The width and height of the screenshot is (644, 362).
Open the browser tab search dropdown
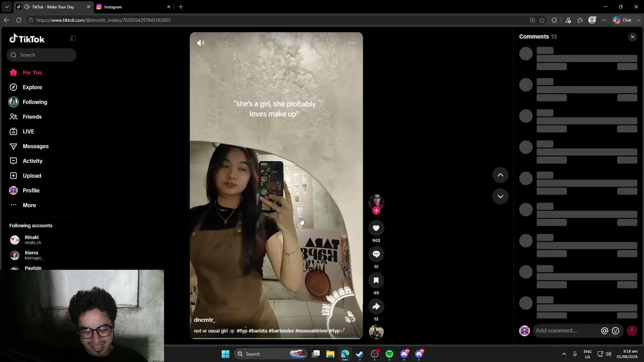point(7,7)
